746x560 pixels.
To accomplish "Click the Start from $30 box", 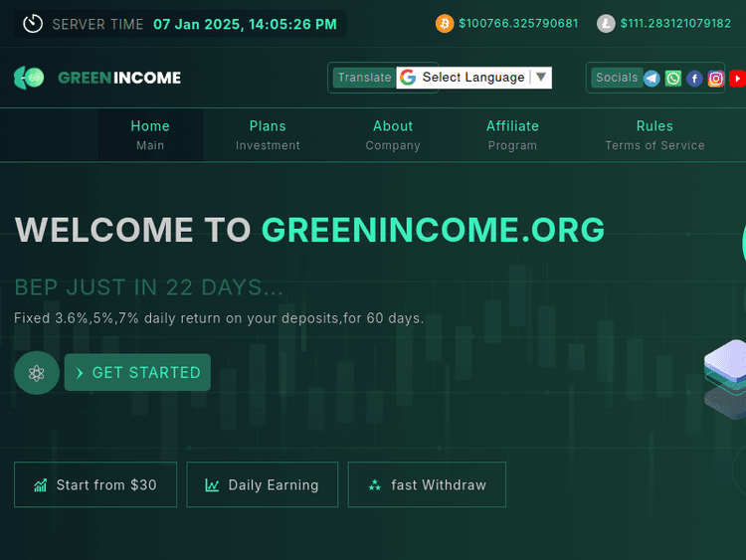I will coord(95,484).
